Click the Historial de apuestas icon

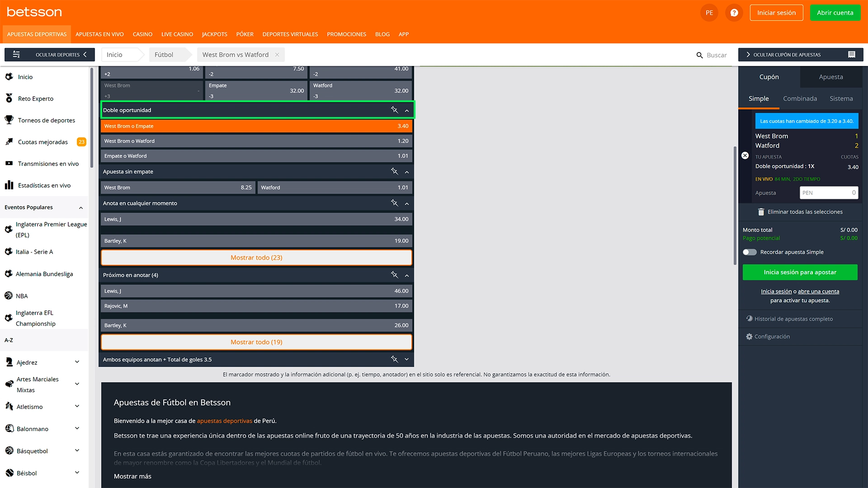point(749,319)
